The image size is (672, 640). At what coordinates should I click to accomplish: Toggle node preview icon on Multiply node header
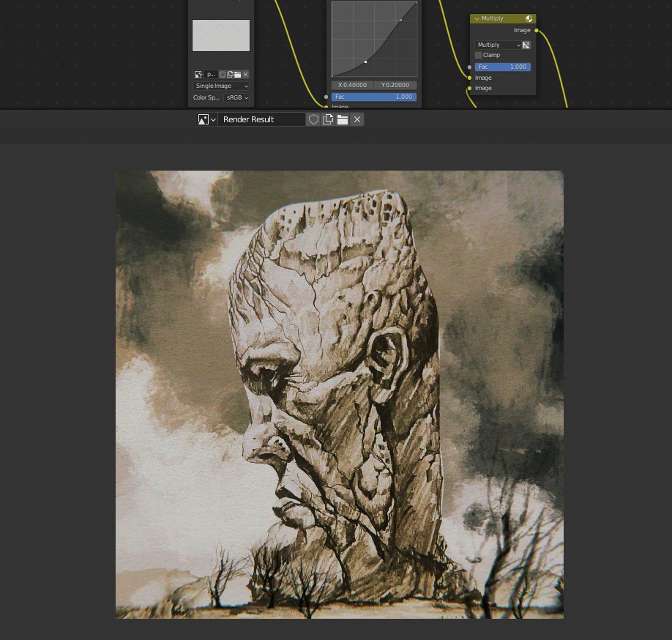point(529,19)
